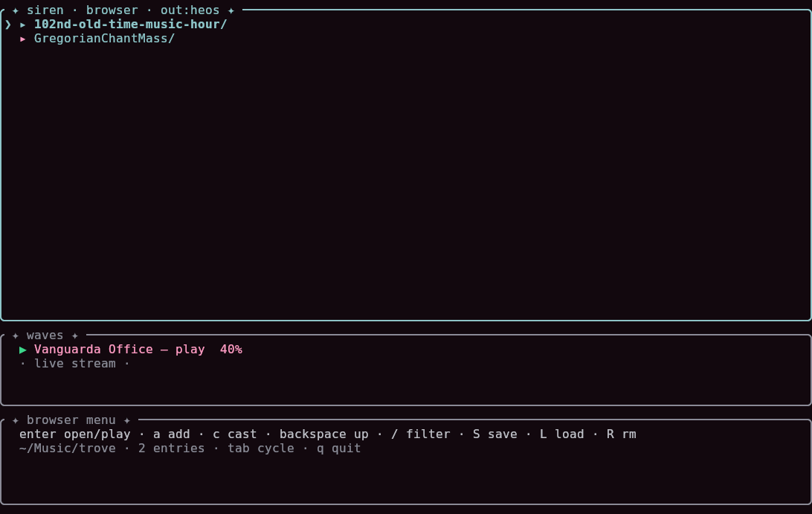Select the 102nd-old-time-music-hour/ folder name
Image resolution: width=812 pixels, height=514 pixels.
pyautogui.click(x=131, y=25)
